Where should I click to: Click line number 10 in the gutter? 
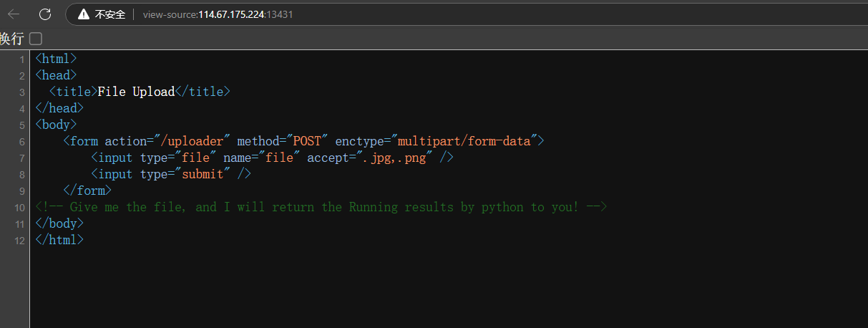point(20,208)
